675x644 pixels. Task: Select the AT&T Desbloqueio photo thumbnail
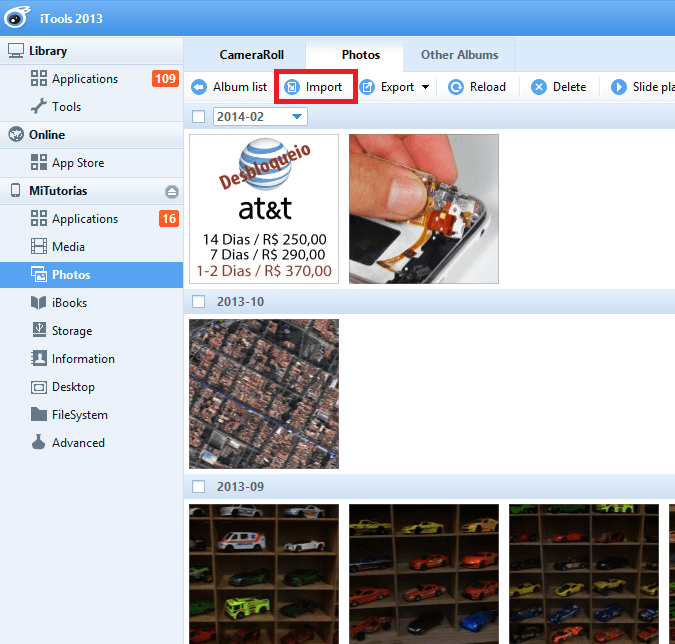pos(264,209)
